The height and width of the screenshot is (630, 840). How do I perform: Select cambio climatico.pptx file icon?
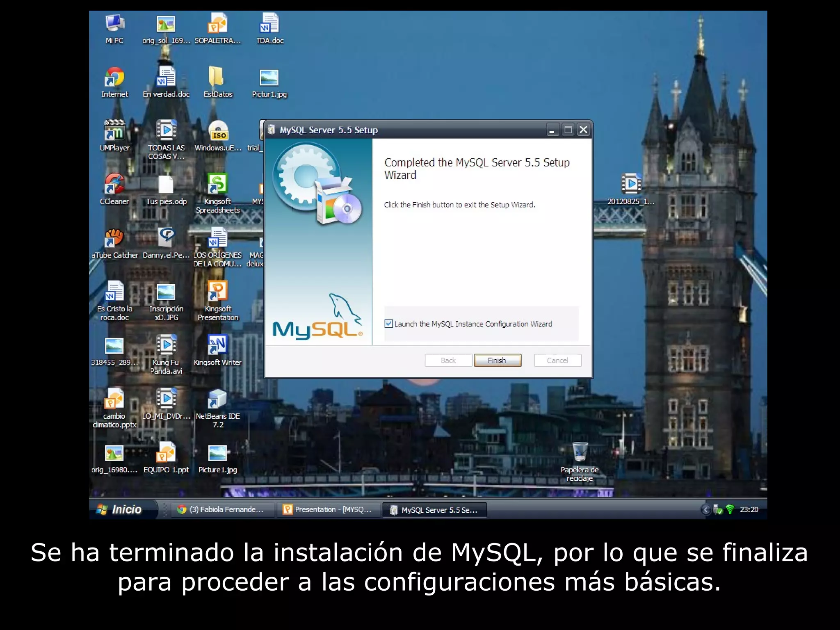click(114, 399)
